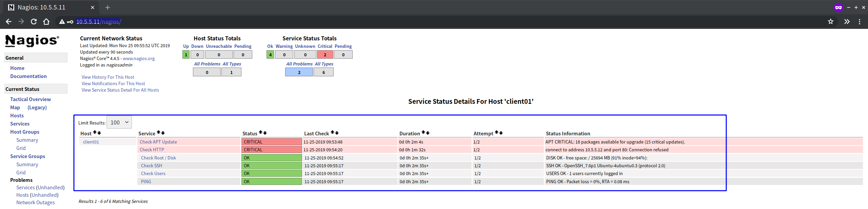Sort Duration column descending arrow
The height and width of the screenshot is (209, 868).
coord(428,133)
